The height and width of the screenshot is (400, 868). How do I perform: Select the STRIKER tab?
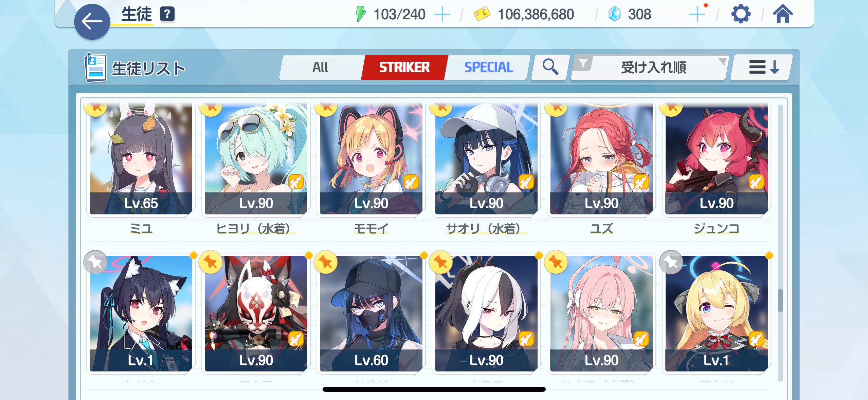tap(404, 67)
